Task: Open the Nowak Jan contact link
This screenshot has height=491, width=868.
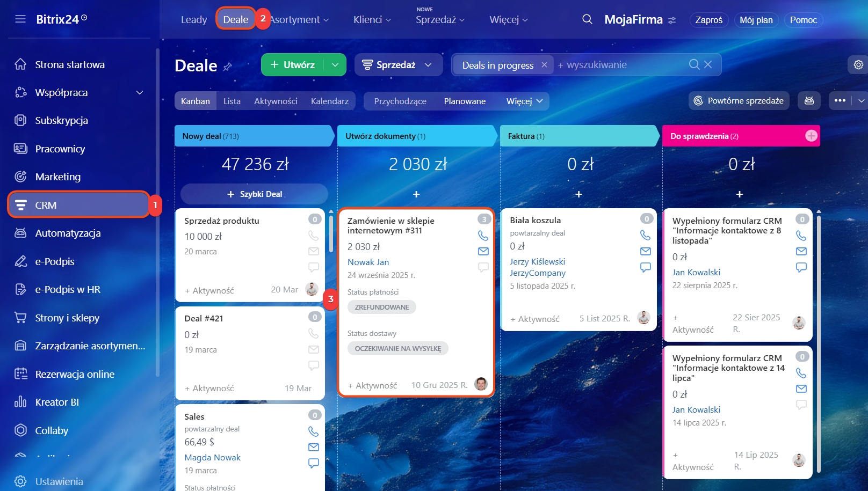Action: click(x=368, y=262)
